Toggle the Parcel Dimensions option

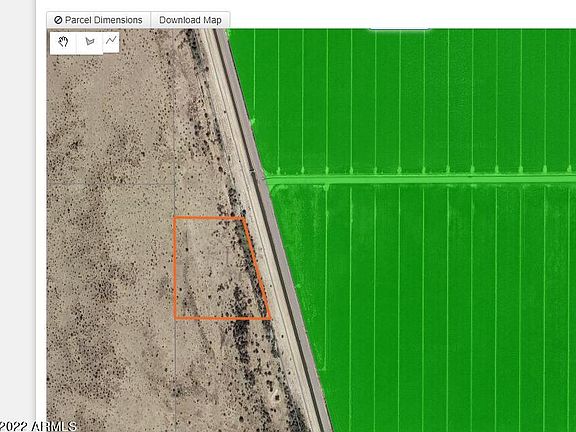point(98,20)
